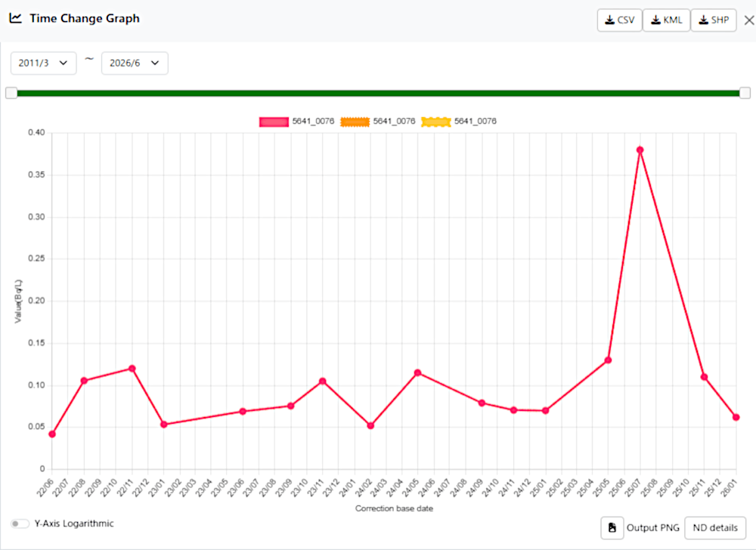The width and height of the screenshot is (756, 550).
Task: Select the data point at 22/08
Action: 84,381
